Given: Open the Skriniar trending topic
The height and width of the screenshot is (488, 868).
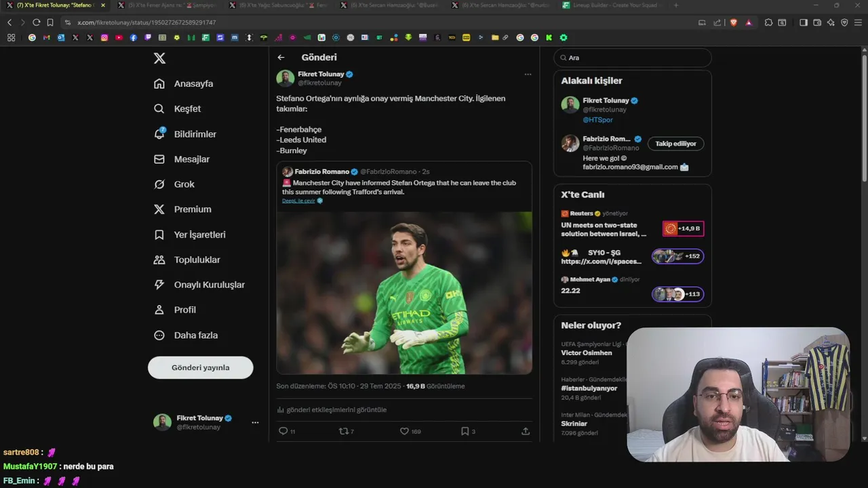Looking at the screenshot, I should [575, 424].
